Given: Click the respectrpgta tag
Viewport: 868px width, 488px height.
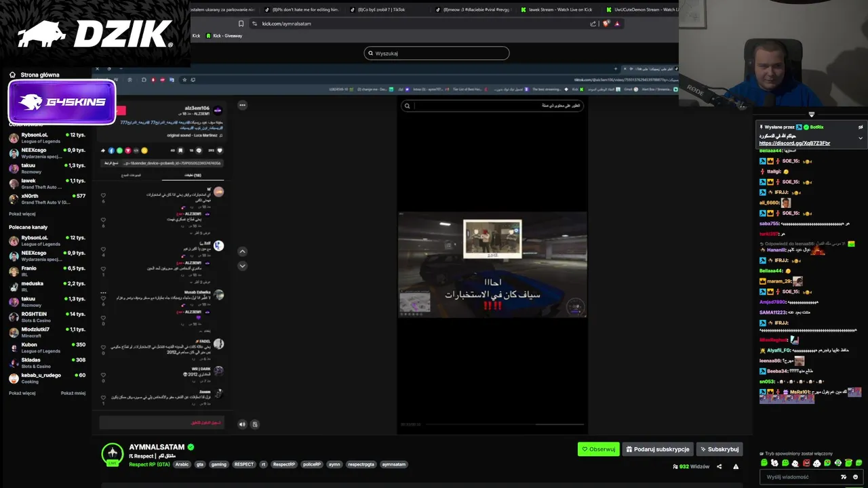Looking at the screenshot, I should pyautogui.click(x=361, y=464).
